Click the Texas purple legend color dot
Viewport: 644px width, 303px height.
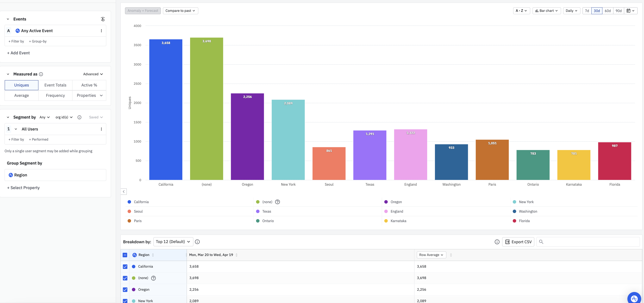pos(258,211)
